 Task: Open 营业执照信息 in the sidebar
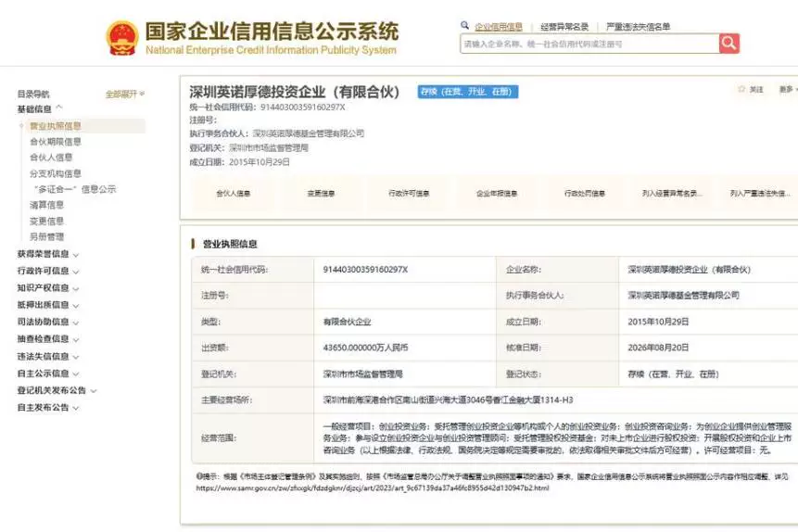(x=56, y=126)
